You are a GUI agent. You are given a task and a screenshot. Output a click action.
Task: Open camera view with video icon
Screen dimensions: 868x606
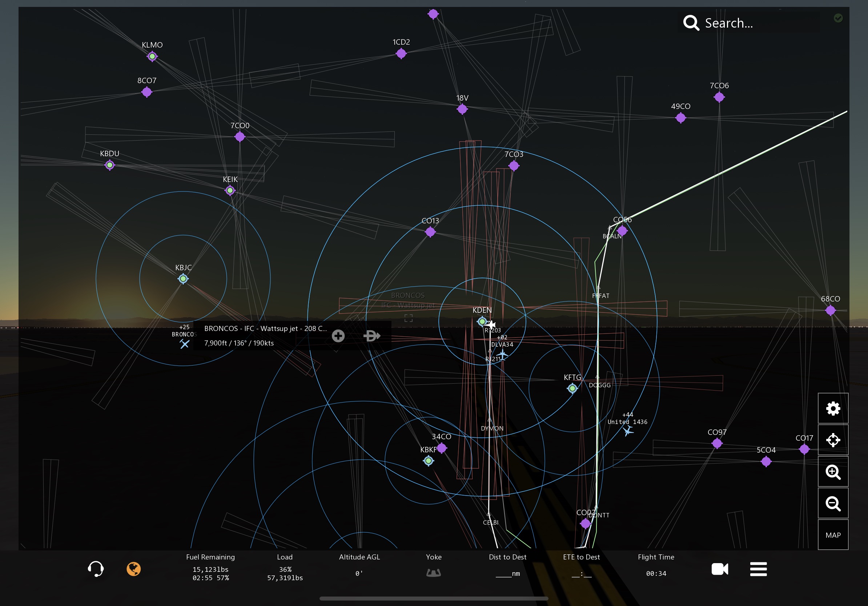tap(719, 569)
